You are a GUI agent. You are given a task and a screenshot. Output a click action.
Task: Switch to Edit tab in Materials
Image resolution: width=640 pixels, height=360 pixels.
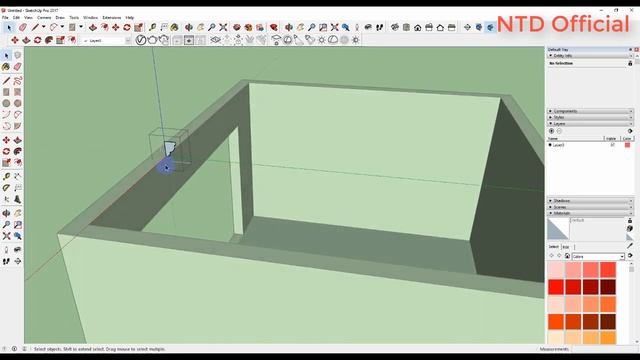[566, 247]
